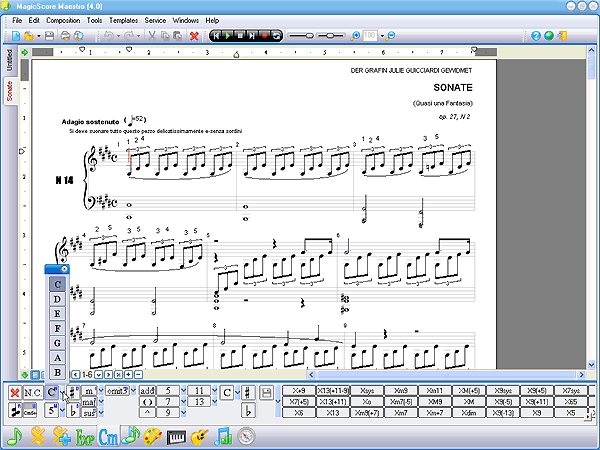Open the Edit menu
Image resolution: width=600 pixels, height=450 pixels.
pos(34,20)
